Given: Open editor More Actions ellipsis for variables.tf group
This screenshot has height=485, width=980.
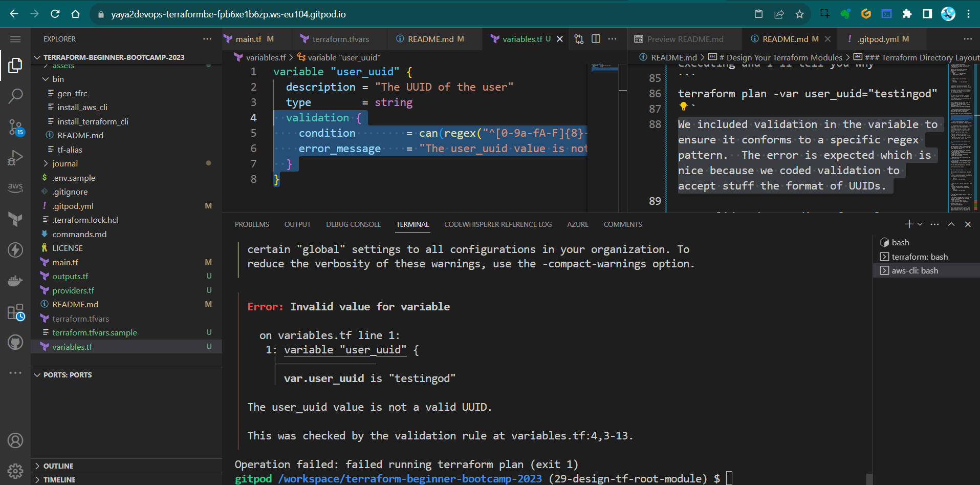Looking at the screenshot, I should click(613, 39).
